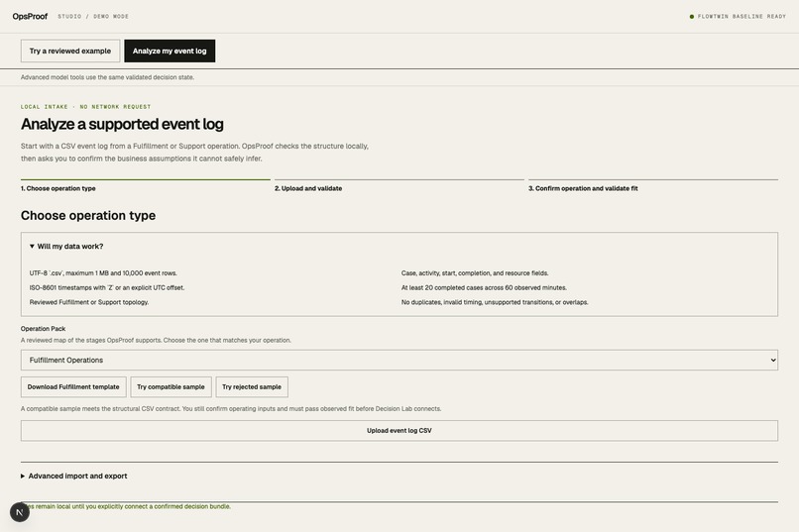Image resolution: width=799 pixels, height=532 pixels.
Task: Click the Choose operation type heading
Action: pyautogui.click(x=88, y=215)
